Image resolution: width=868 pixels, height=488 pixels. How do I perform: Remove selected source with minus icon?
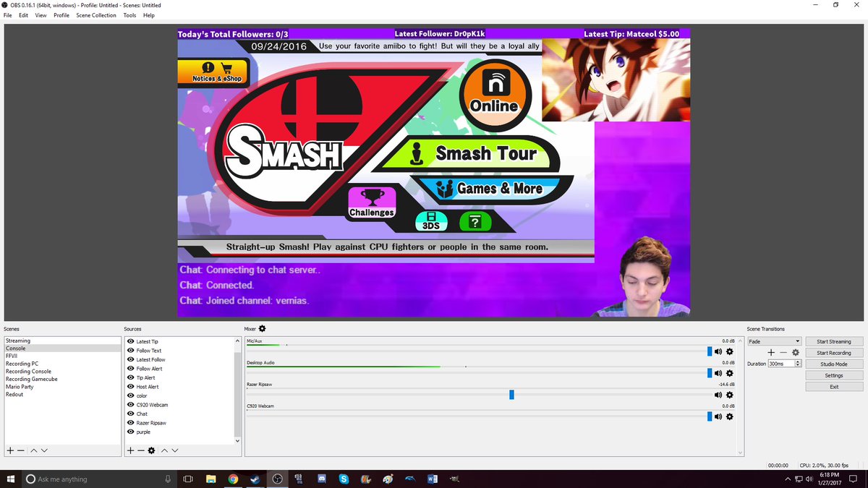point(140,450)
